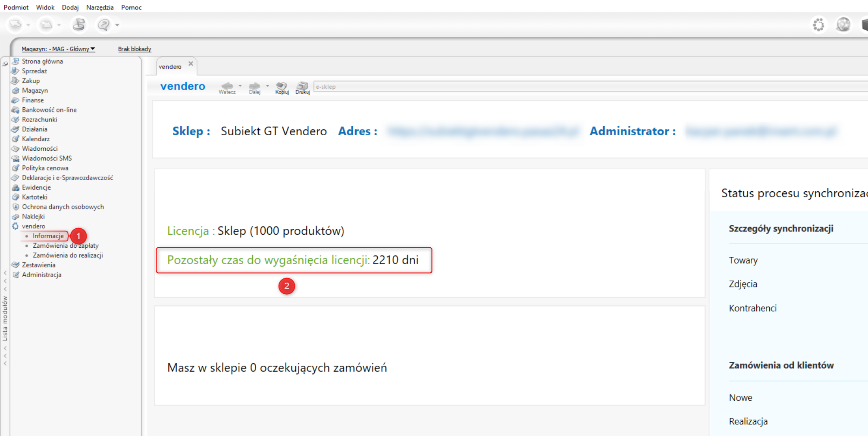Image resolution: width=868 pixels, height=436 pixels.
Task: Select Zamówienia do zapłaty in tree
Action: point(66,246)
